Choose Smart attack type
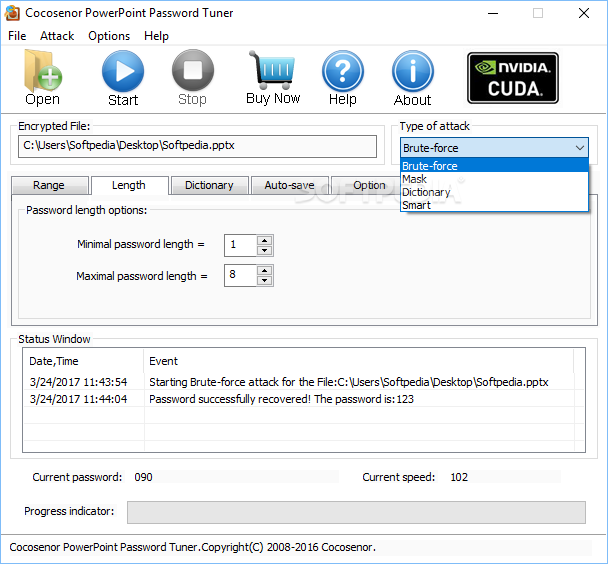This screenshot has height=564, width=608. (x=494, y=205)
